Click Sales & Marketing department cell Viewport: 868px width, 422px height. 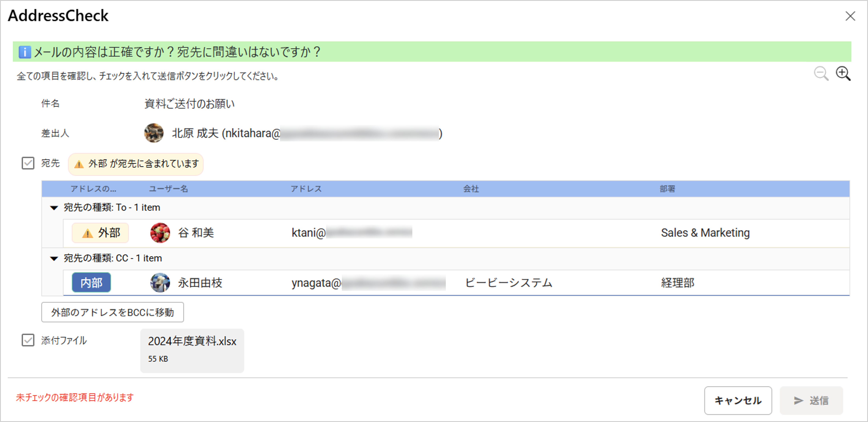[705, 233]
